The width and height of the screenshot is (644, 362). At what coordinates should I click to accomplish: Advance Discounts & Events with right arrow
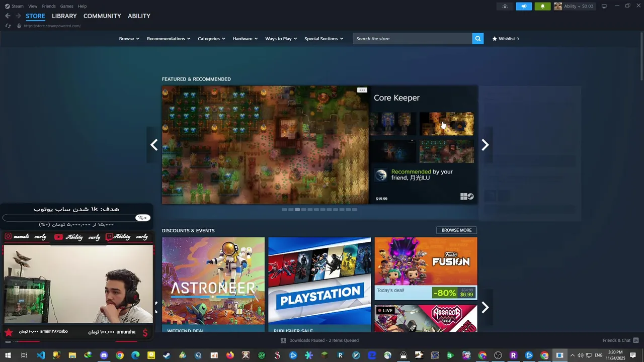tap(485, 307)
